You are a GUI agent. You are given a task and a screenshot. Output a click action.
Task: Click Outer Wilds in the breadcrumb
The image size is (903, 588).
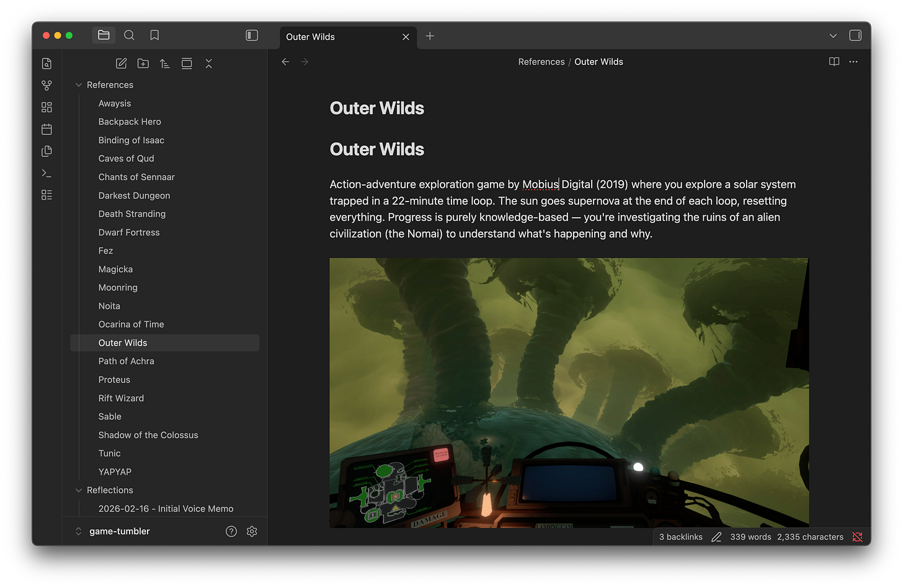598,62
